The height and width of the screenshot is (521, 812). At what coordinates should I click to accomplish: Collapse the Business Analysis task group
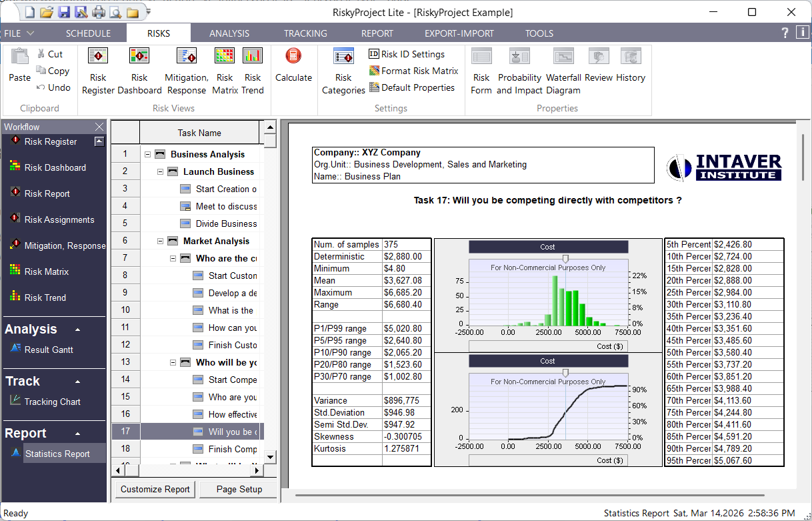point(149,153)
